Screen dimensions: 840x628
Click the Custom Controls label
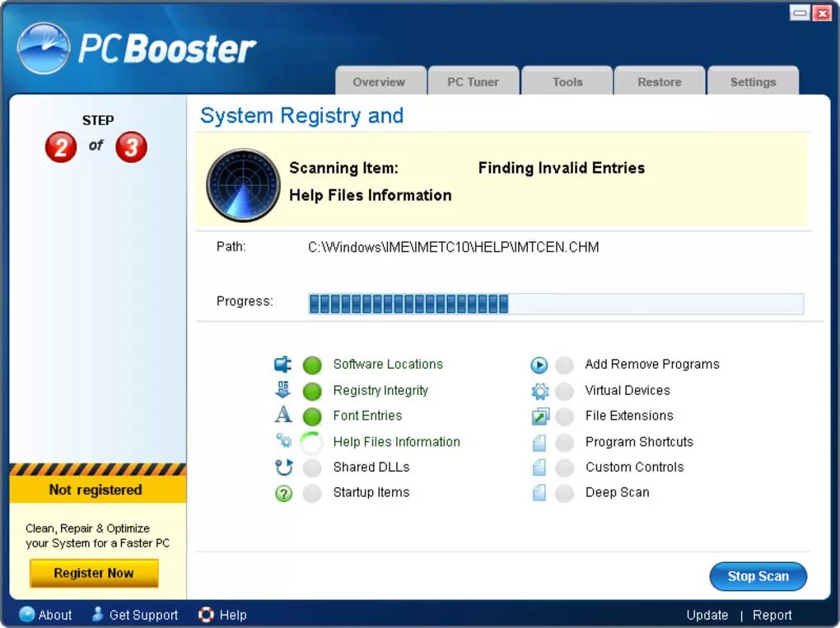point(634,467)
